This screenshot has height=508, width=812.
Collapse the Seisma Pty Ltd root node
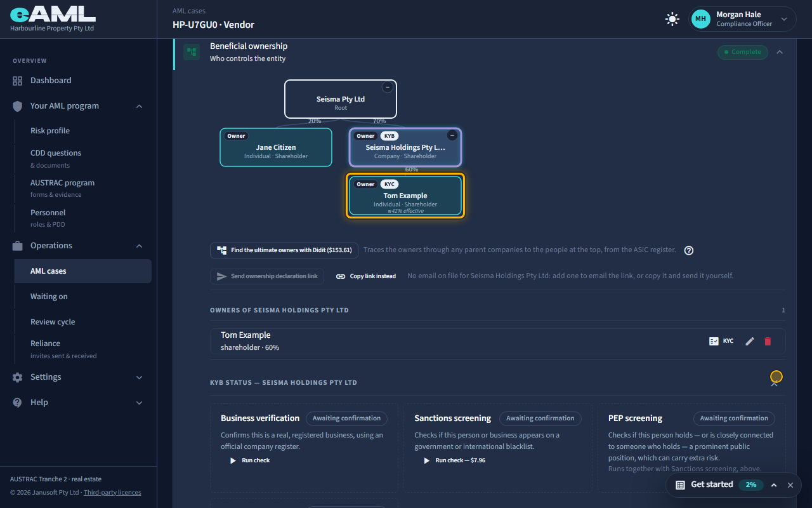pyautogui.click(x=387, y=88)
